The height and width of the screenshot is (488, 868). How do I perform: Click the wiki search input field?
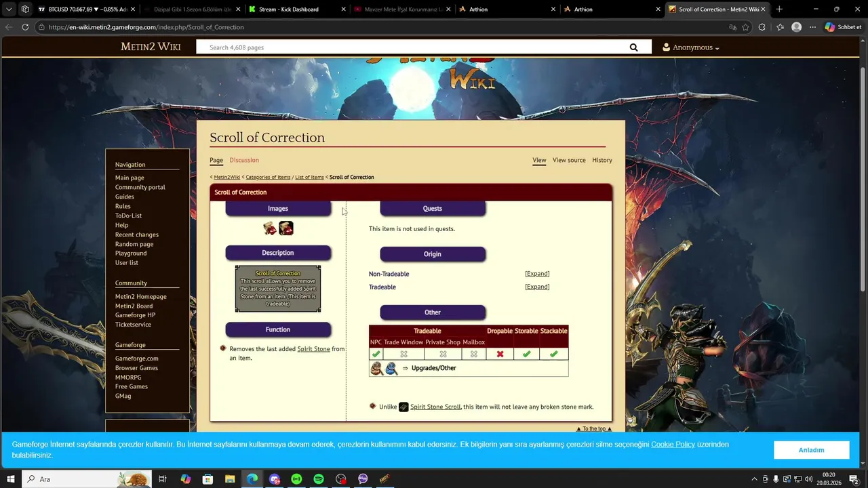(x=412, y=47)
